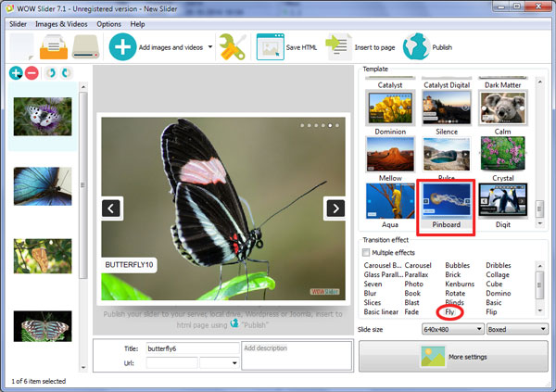Select the Glass Parallax transition effect
This screenshot has width=556, height=392.
(384, 274)
